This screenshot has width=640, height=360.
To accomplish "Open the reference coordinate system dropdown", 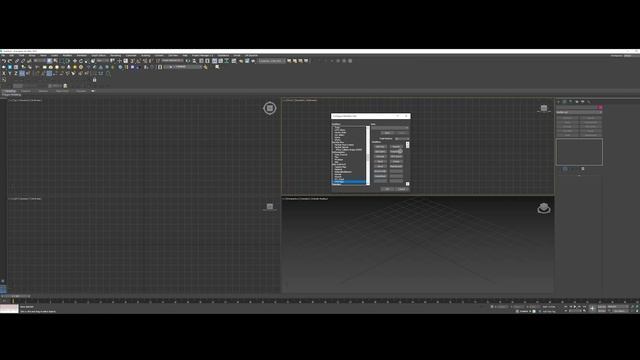I will click(103, 61).
